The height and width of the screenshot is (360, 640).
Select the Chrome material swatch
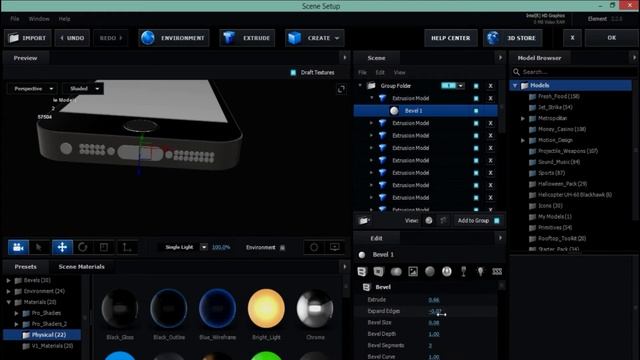coord(315,309)
